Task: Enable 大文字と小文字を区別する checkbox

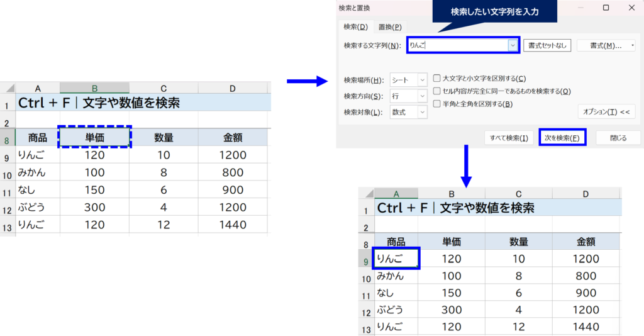Action: [437, 78]
